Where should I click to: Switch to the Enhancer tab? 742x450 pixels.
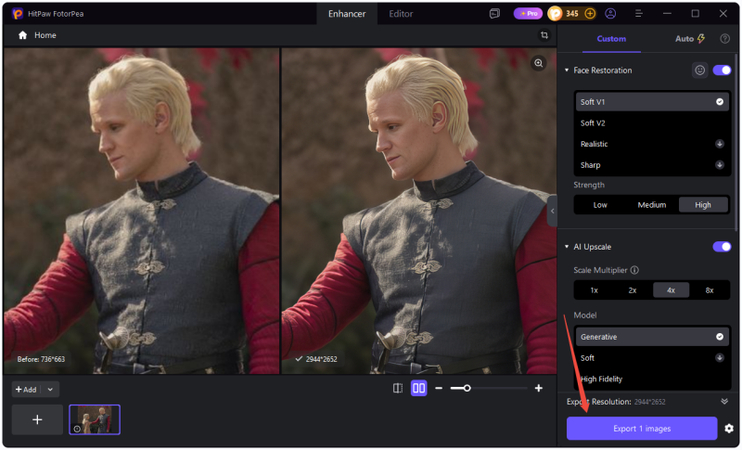[x=347, y=14]
